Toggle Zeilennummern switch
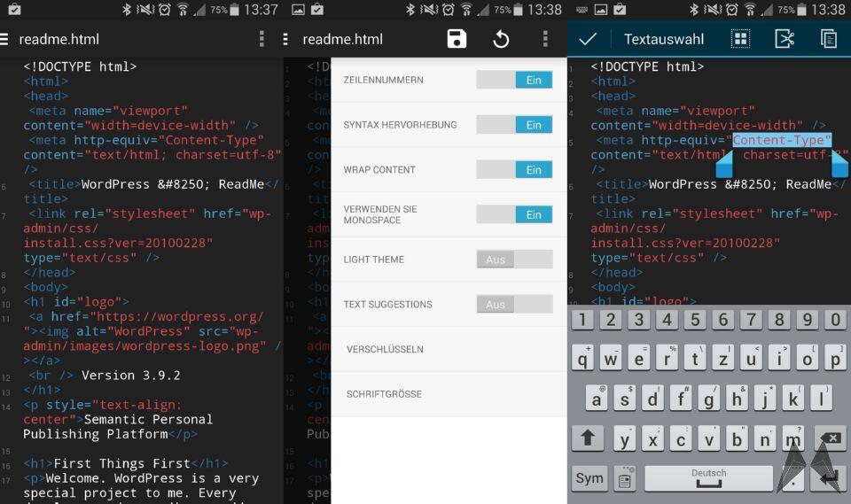851x504 pixels. (514, 80)
